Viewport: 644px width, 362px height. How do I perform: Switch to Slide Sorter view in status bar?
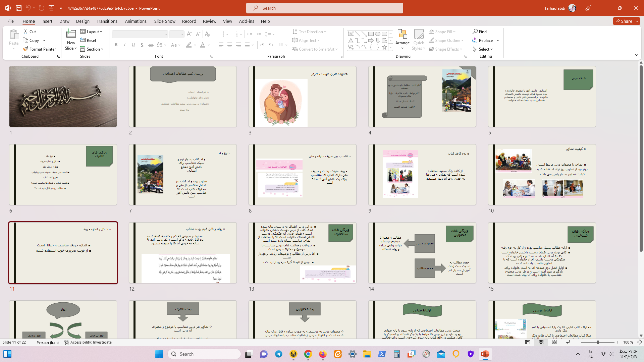pos(541,342)
